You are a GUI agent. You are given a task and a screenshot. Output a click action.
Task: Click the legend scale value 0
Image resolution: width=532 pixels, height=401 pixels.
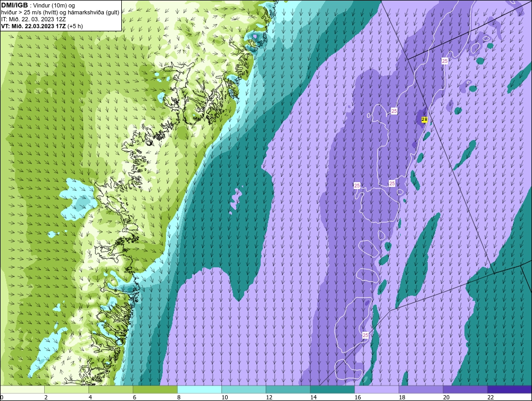tap(2, 398)
